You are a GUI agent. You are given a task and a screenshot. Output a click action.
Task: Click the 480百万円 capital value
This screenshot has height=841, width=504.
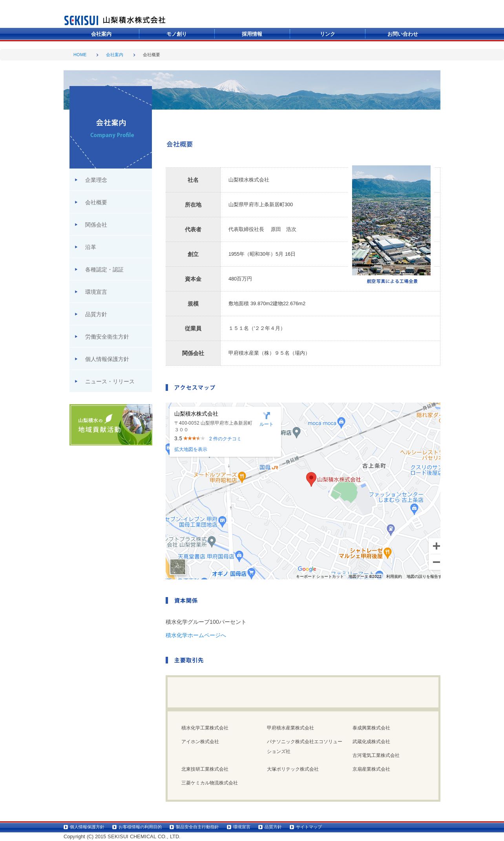(x=240, y=279)
